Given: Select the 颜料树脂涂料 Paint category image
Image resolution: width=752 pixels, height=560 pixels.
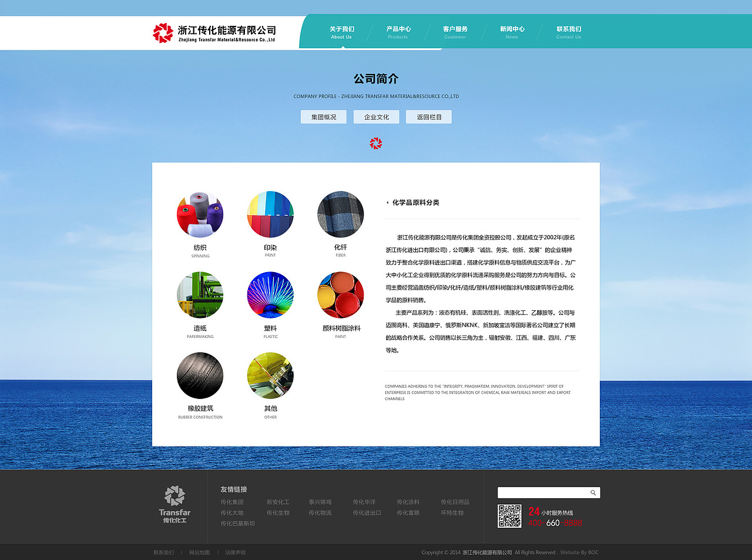Looking at the screenshot, I should tap(341, 295).
